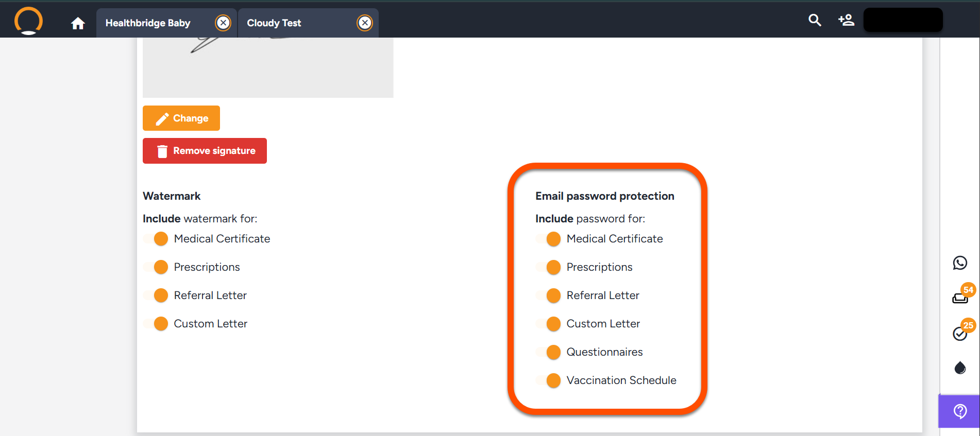Click the add patient icon
980x436 pixels.
point(846,20)
